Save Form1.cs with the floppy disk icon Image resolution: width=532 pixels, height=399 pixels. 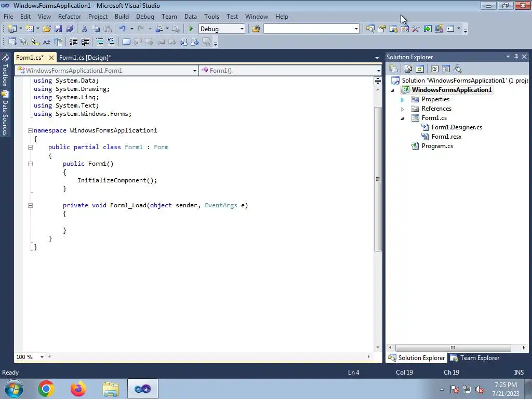tap(58, 29)
